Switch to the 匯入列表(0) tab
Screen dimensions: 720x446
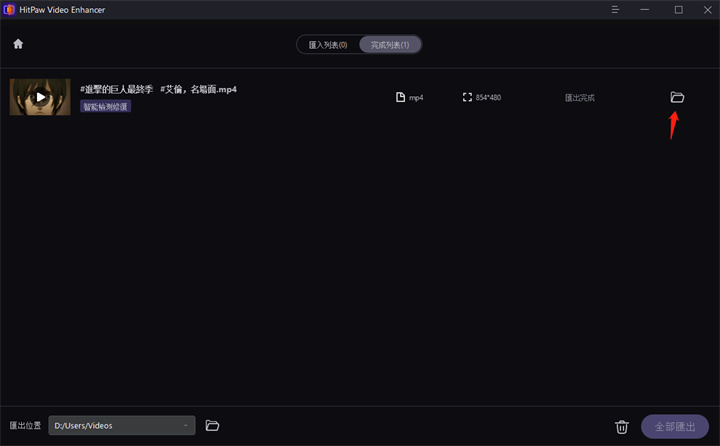[x=328, y=45]
